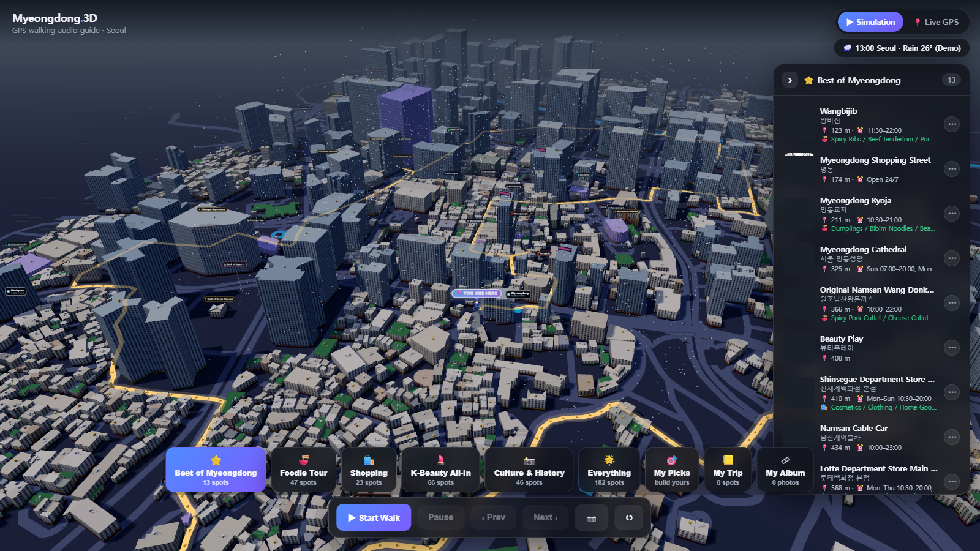
Task: Go to the Next stop
Action: [545, 518]
